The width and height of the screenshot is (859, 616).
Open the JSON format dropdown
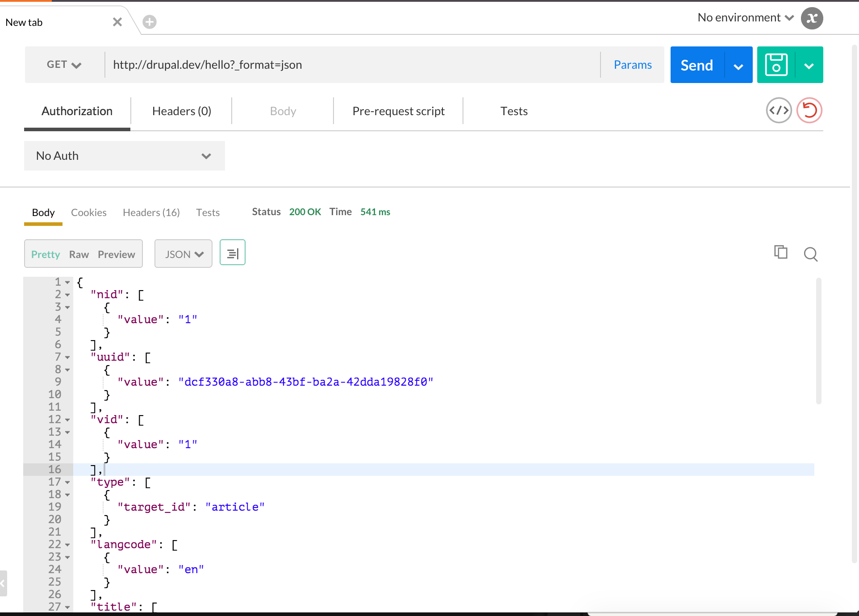[x=183, y=254]
